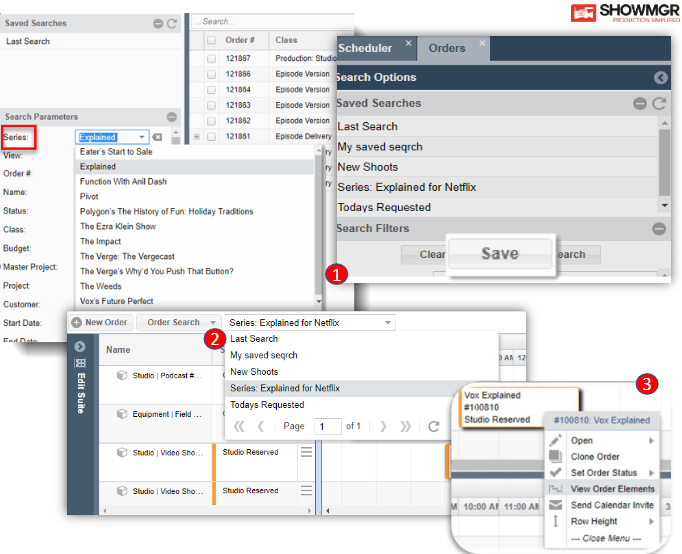This screenshot has height=554, width=682.
Task: Select Last Search in top-left Saved Searches
Action: click(90, 41)
